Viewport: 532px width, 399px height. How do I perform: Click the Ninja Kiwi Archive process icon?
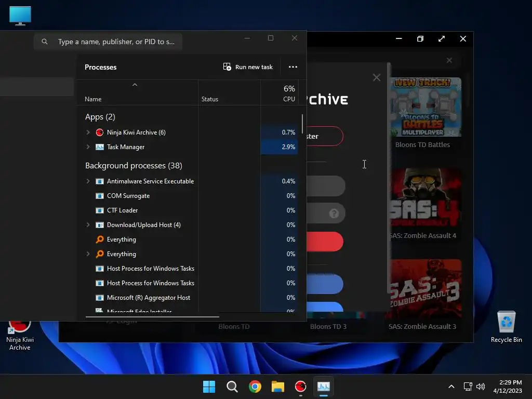pos(99,132)
